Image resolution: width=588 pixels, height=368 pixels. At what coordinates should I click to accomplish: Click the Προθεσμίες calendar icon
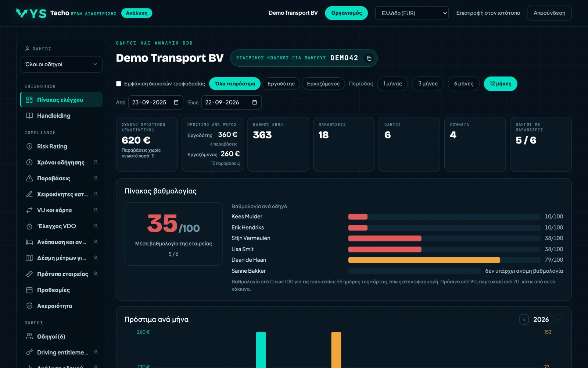29,290
